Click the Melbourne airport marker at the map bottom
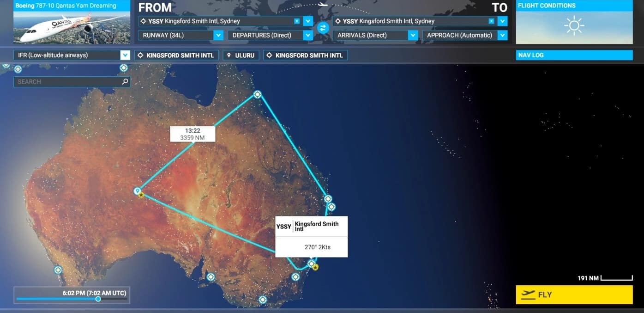 [263, 300]
